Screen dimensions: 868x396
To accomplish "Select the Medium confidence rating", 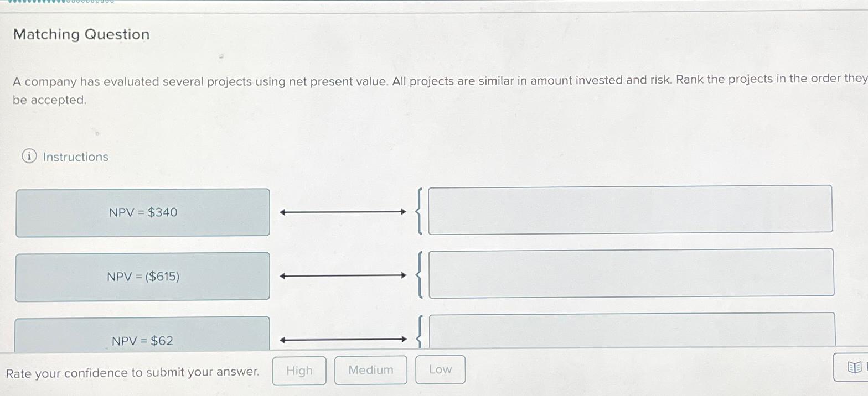I will [370, 369].
